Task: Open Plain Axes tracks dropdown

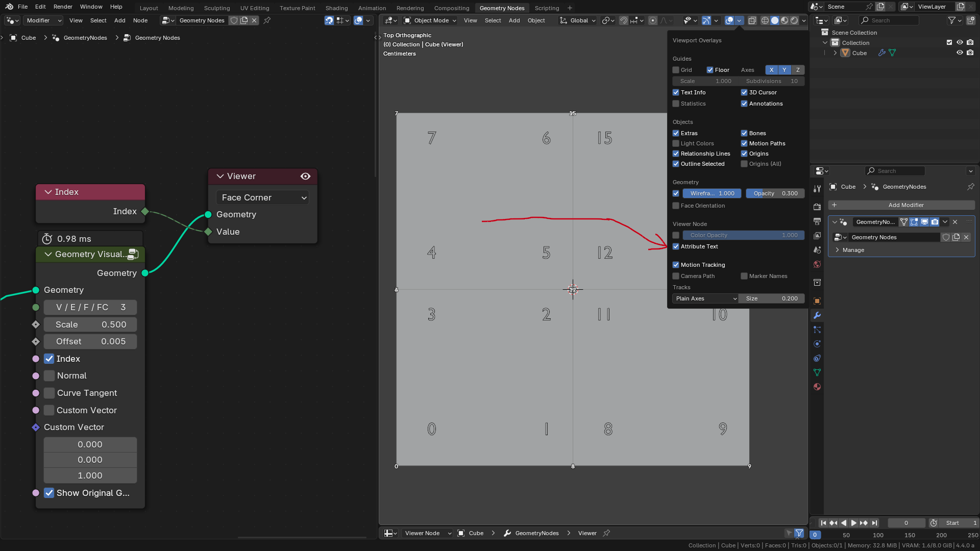Action: [x=705, y=298]
